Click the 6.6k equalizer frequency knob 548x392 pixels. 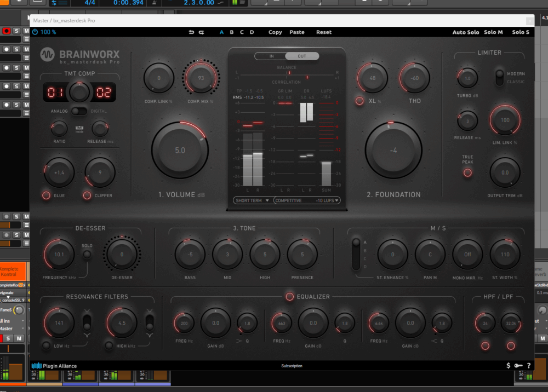379,323
